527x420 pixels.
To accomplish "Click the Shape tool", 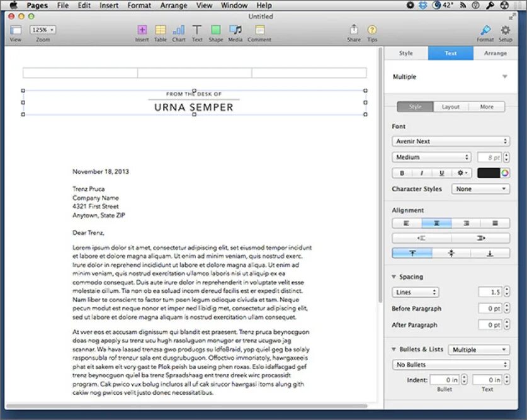I will (x=215, y=30).
